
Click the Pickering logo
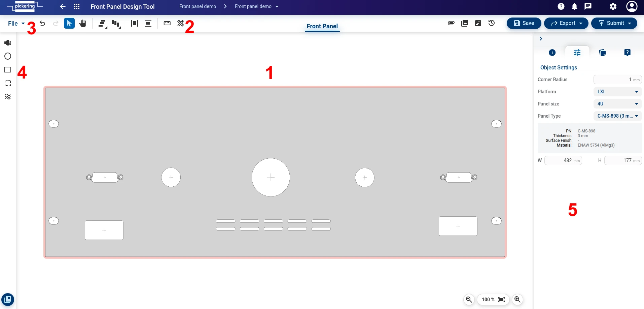(25, 6)
